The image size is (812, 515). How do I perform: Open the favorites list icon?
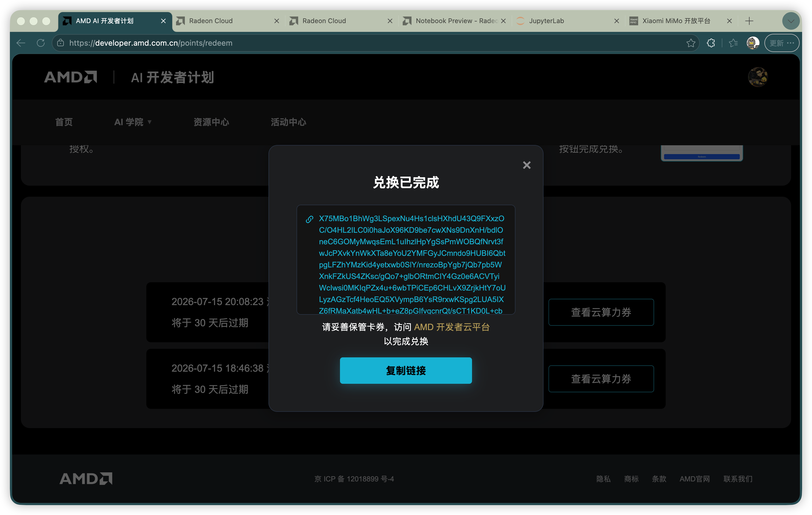click(733, 43)
